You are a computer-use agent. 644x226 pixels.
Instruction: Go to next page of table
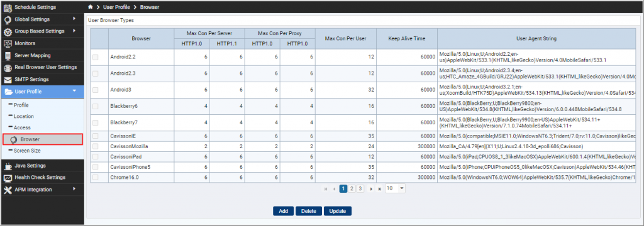(371, 189)
